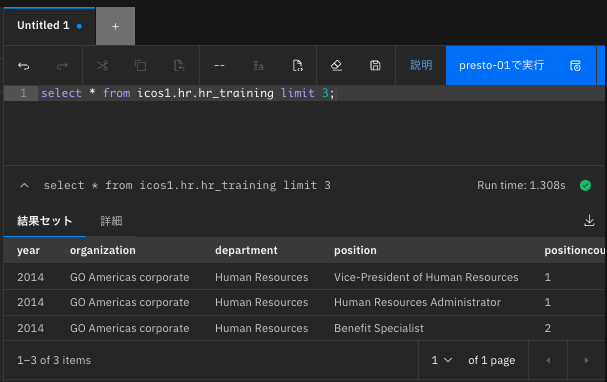This screenshot has height=382, width=607.
Task: Select the Human Resources Administrator cell
Action: click(417, 302)
